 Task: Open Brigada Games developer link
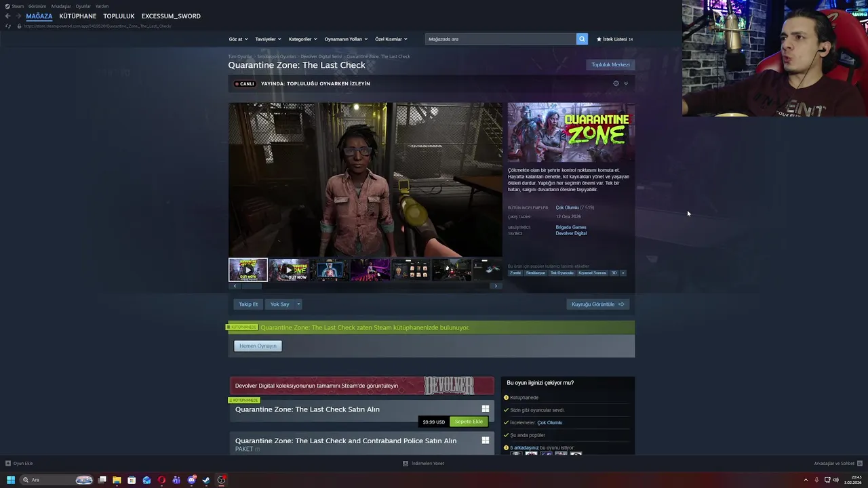point(571,227)
